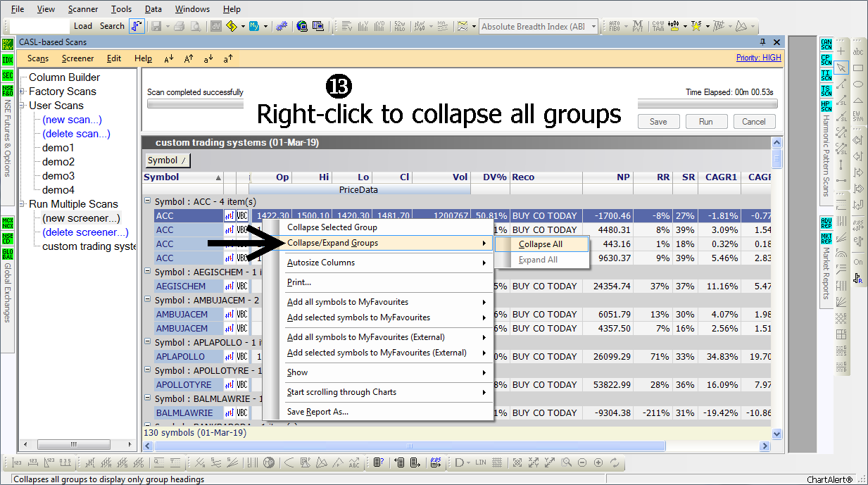Click the Save button

pos(658,122)
